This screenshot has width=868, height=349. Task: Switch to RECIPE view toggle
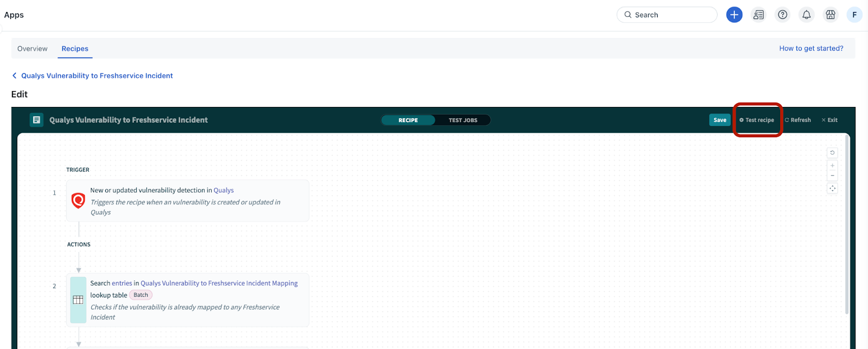[408, 120]
